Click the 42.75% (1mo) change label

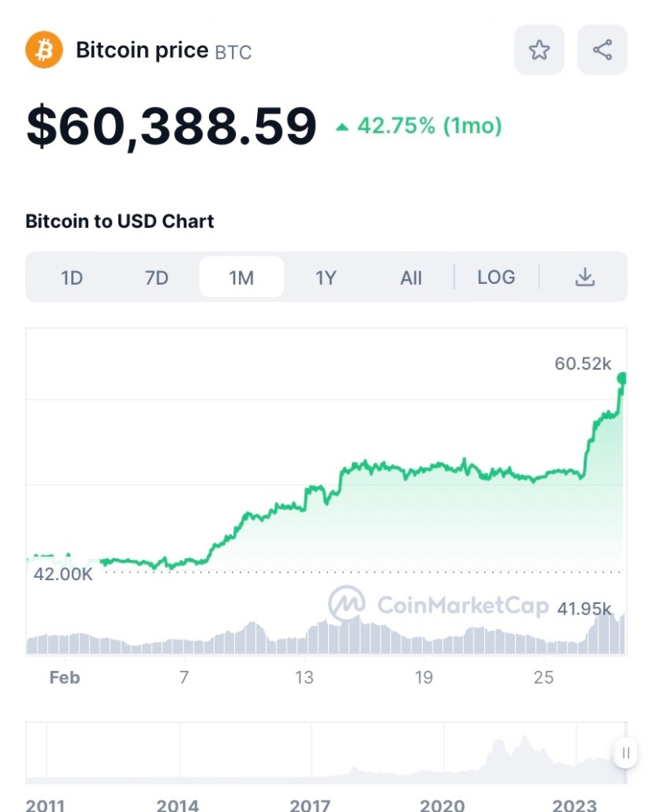click(x=429, y=126)
